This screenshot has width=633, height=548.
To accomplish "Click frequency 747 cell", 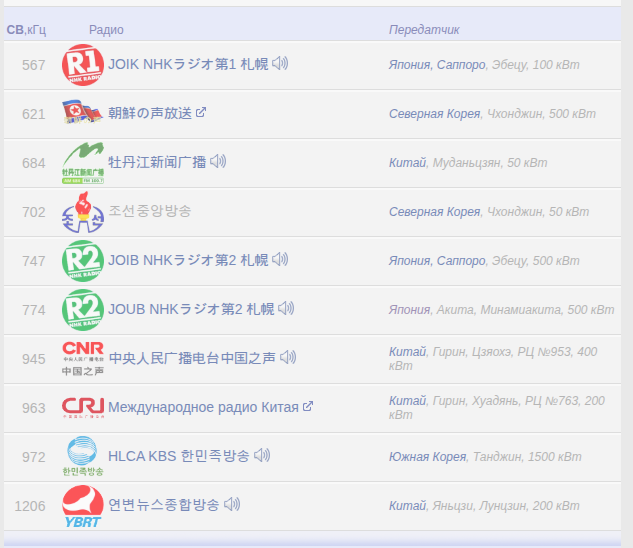I will point(34,261).
